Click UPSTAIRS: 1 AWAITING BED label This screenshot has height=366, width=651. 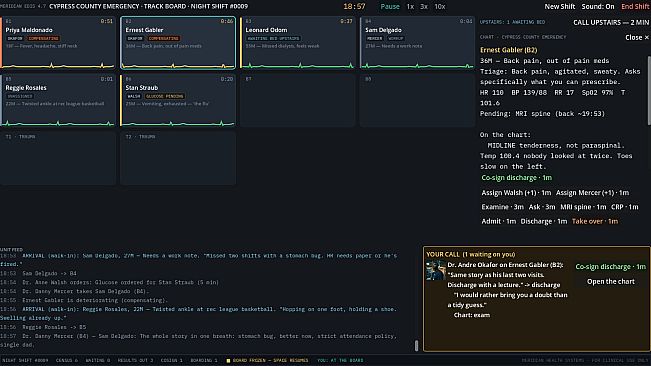pyautogui.click(x=512, y=22)
